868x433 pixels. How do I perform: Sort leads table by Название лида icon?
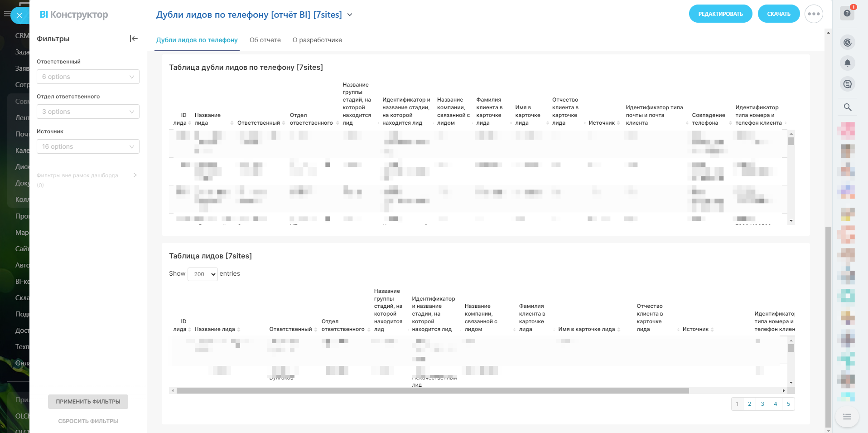[239, 329]
